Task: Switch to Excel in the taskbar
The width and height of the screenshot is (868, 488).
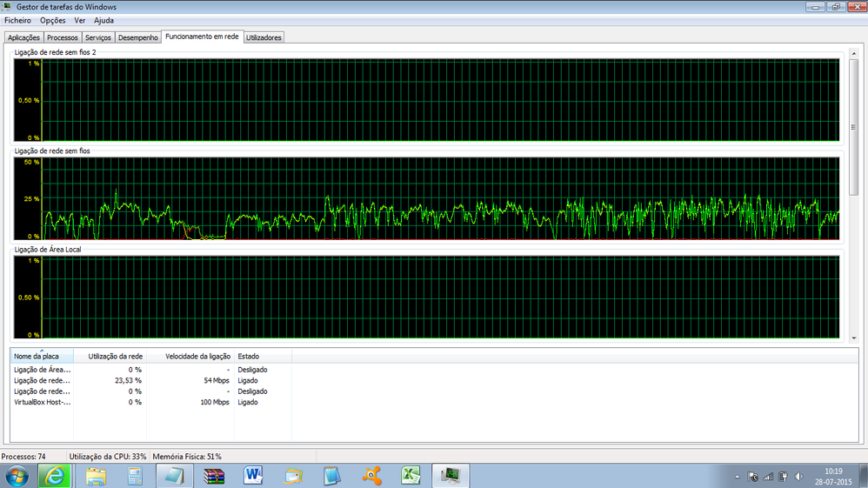Action: click(411, 476)
